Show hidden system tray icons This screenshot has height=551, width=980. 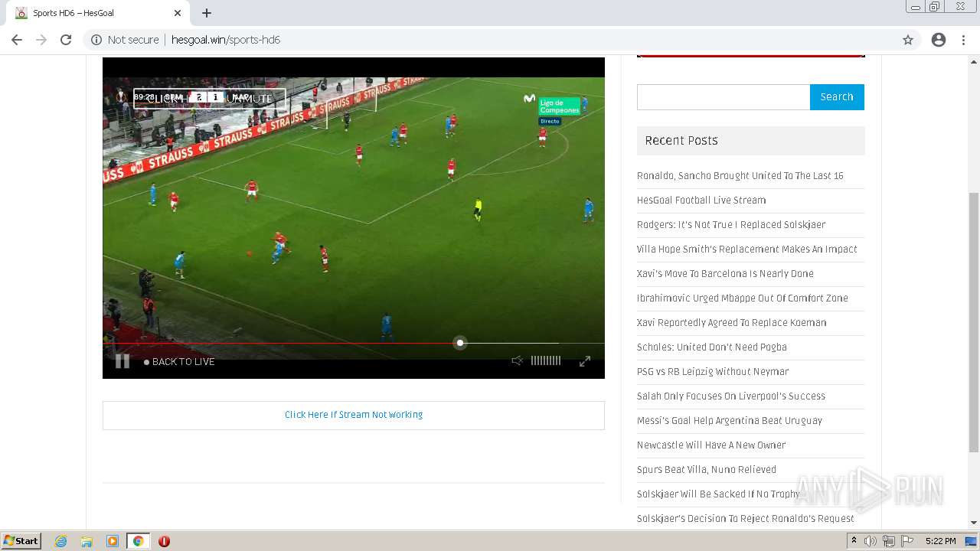pos(854,541)
